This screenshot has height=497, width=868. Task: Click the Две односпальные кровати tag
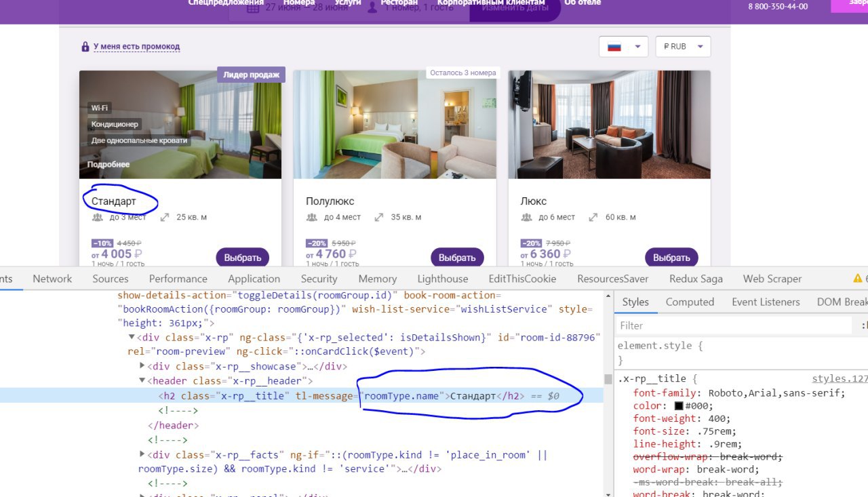(x=139, y=141)
